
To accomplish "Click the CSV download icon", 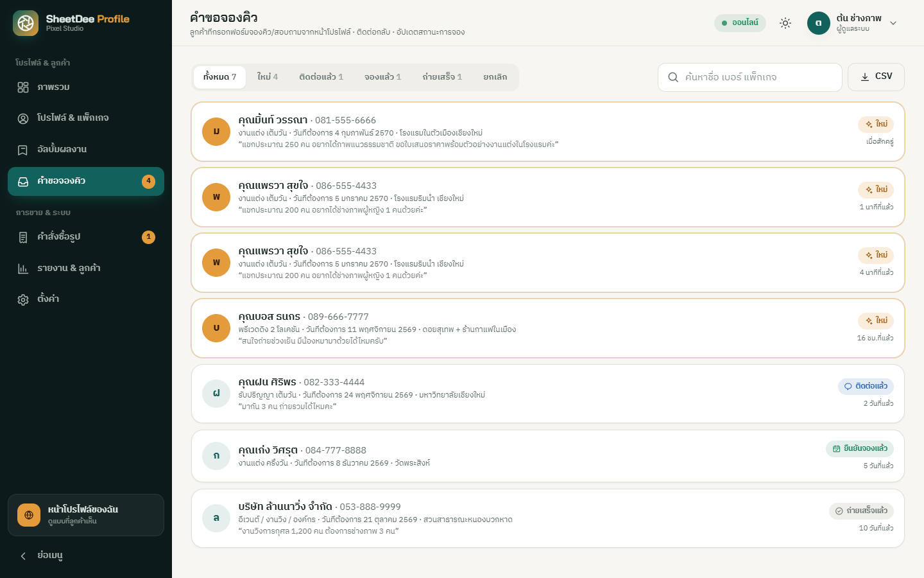I will pos(865,76).
